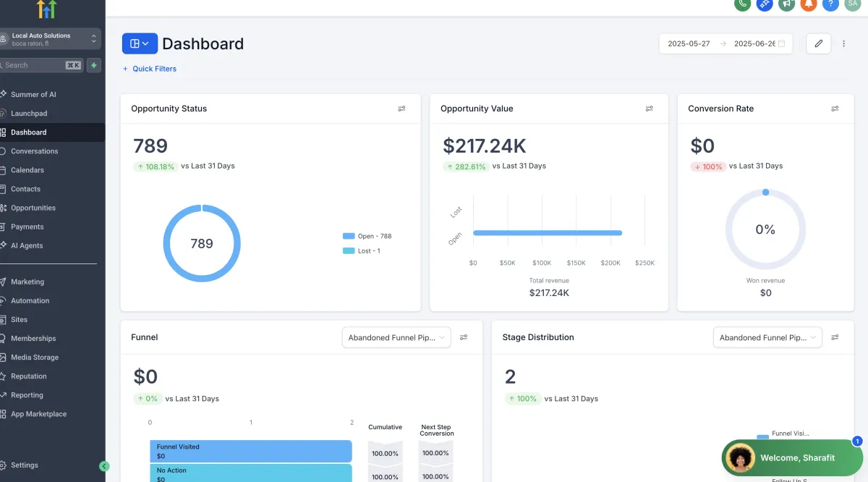Click the sidebar Search field
This screenshot has width=868, height=482.
(42, 65)
